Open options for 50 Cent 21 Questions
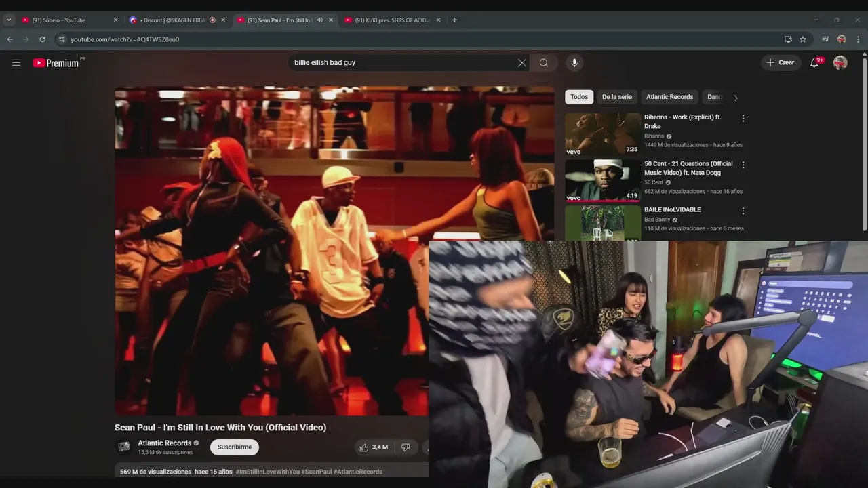 (743, 165)
